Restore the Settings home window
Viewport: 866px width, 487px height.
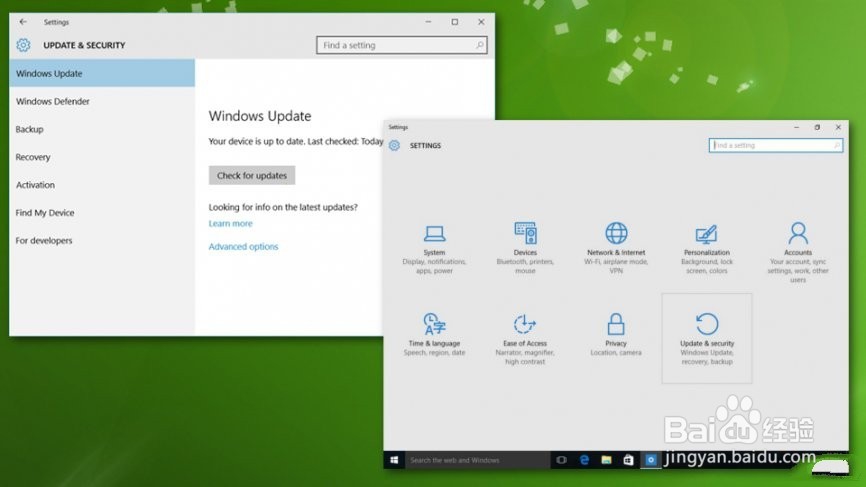click(817, 127)
